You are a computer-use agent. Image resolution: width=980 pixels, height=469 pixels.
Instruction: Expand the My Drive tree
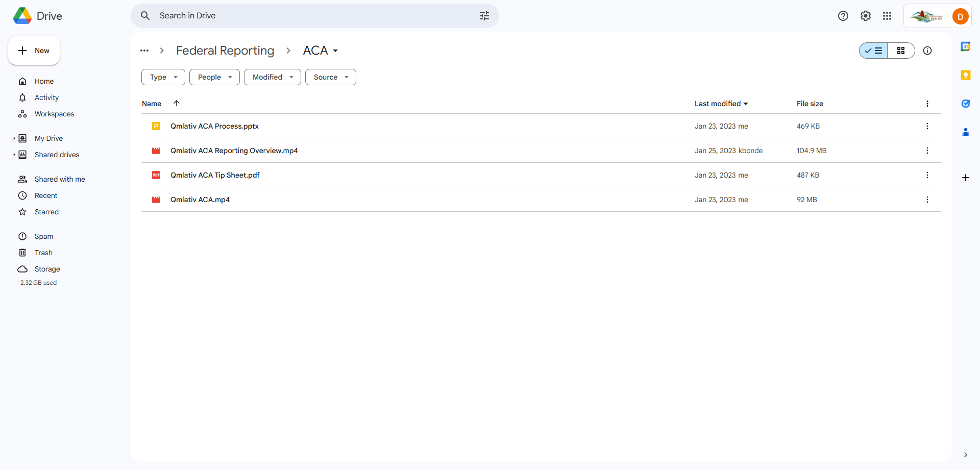pos(14,138)
